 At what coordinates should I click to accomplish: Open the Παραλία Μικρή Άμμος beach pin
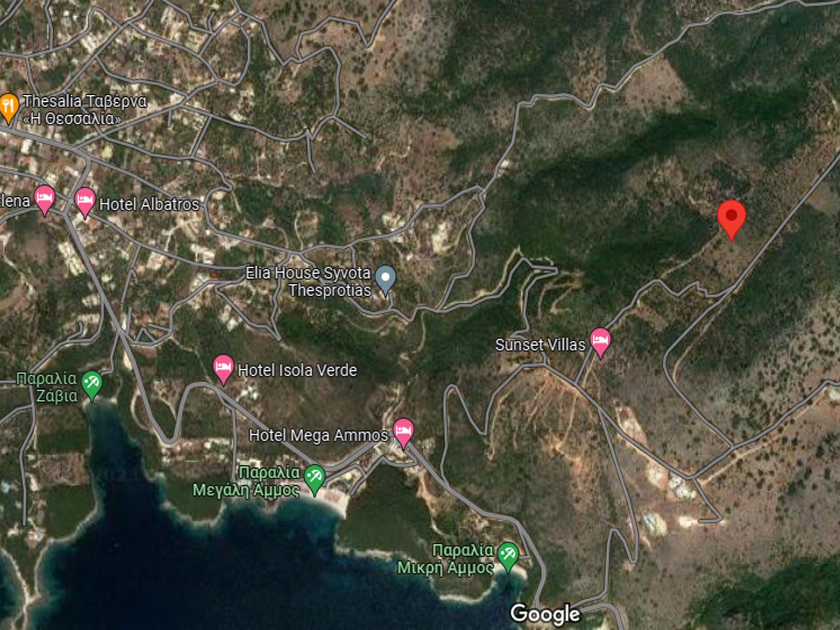pyautogui.click(x=508, y=557)
